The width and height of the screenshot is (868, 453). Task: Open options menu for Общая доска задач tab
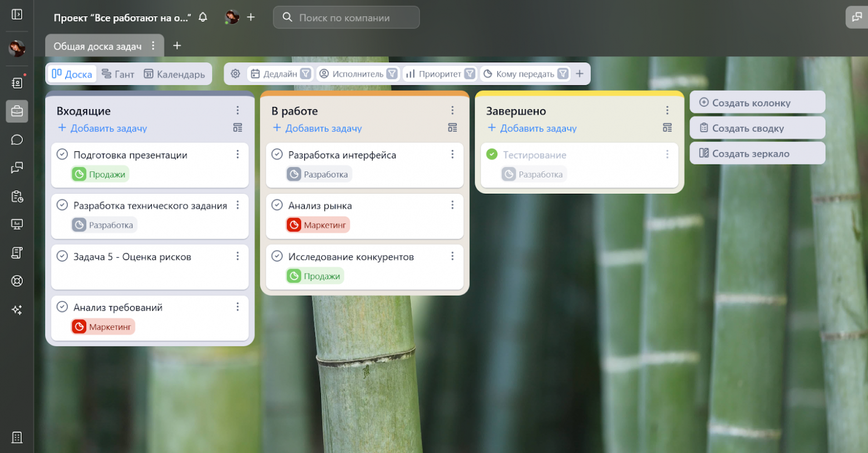(153, 46)
